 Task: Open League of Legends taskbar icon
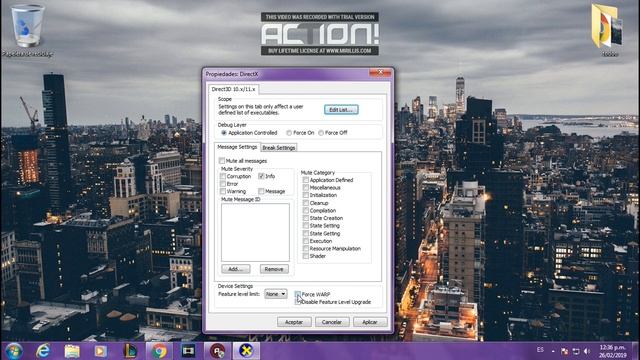(x=130, y=351)
